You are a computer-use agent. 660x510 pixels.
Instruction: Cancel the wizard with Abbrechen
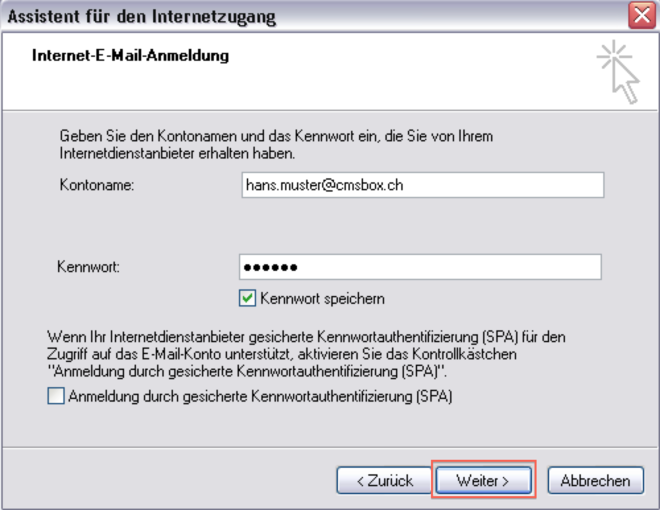595,481
